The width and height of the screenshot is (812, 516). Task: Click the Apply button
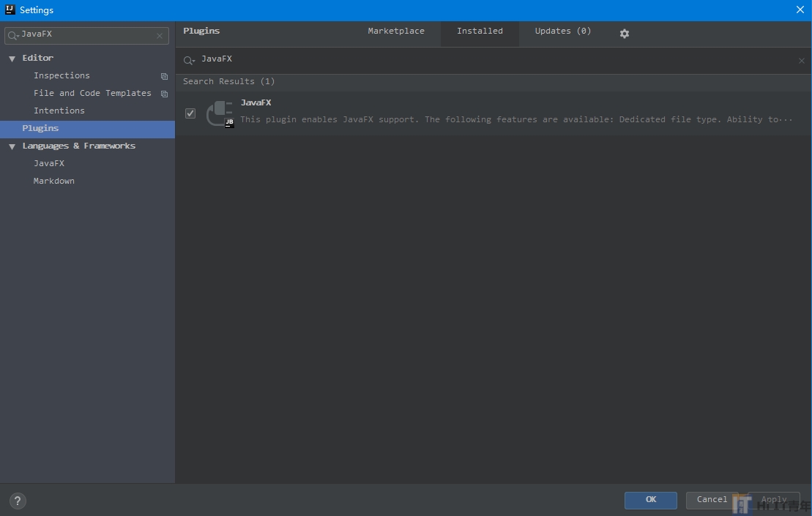click(774, 500)
